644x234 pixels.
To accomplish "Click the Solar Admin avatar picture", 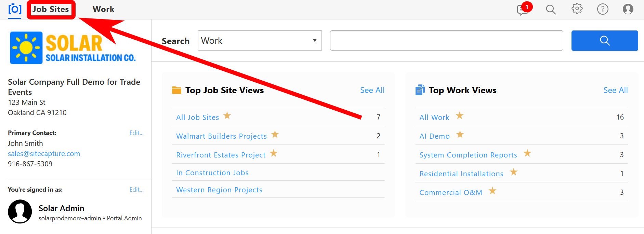I will 20,211.
